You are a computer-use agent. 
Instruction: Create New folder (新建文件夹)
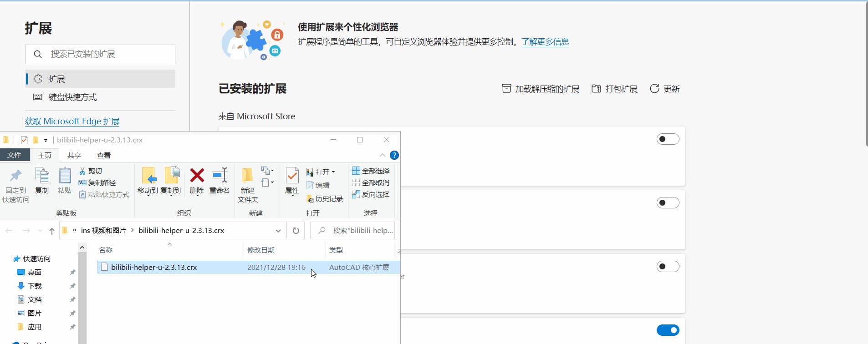point(248,185)
